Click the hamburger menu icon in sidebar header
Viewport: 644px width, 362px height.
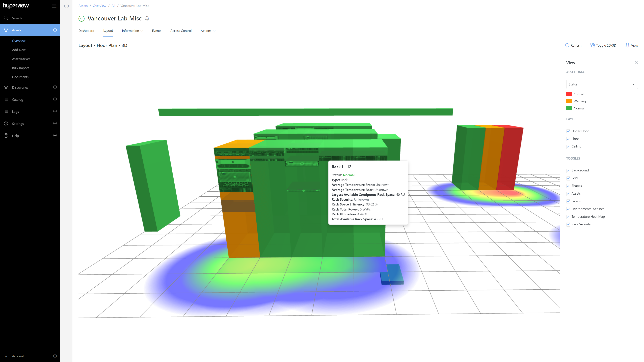click(x=54, y=6)
